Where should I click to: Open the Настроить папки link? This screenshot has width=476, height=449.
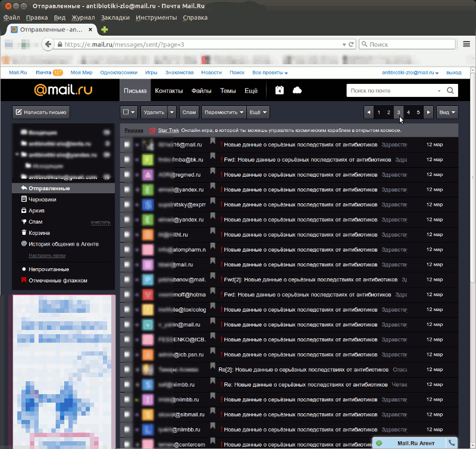47,256
